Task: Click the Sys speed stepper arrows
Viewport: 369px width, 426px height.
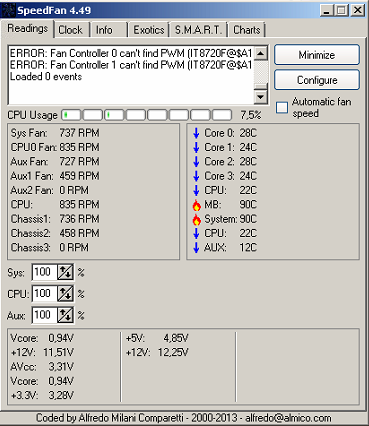Action: (65, 272)
